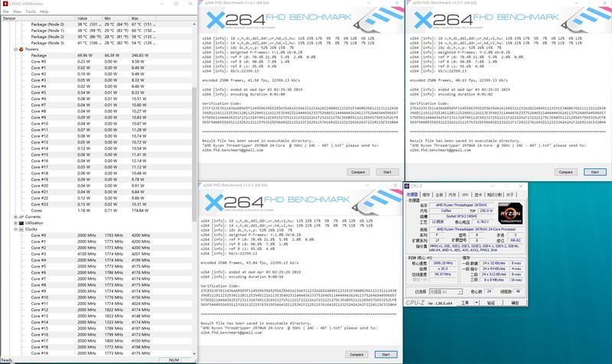Click the HWMonitor app icon in title bar
Viewport: 612px width, 364px height.
[x=5, y=4]
